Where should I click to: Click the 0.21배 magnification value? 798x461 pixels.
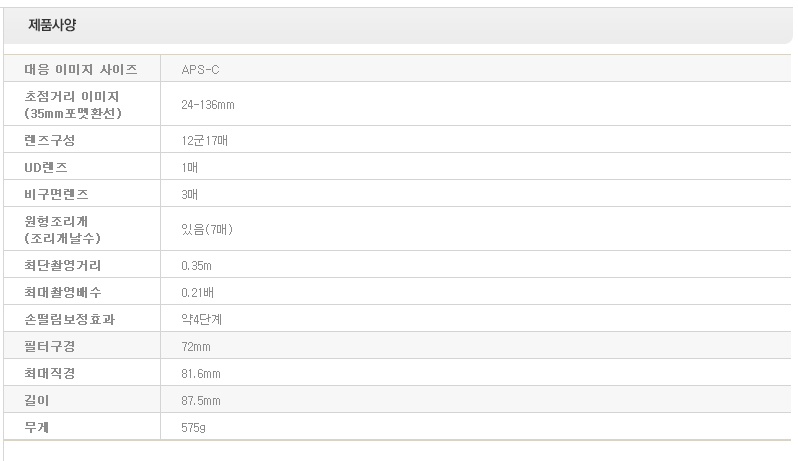198,293
